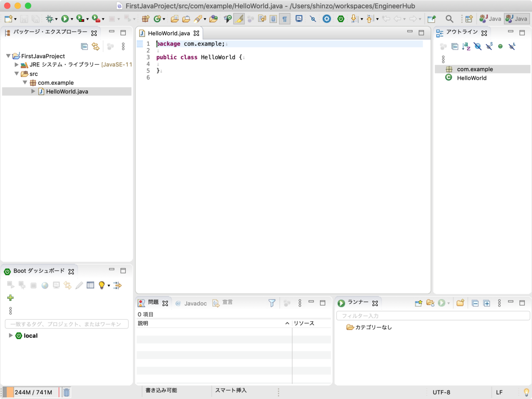Collapse the com.example package node
The height and width of the screenshot is (399, 532).
point(25,82)
